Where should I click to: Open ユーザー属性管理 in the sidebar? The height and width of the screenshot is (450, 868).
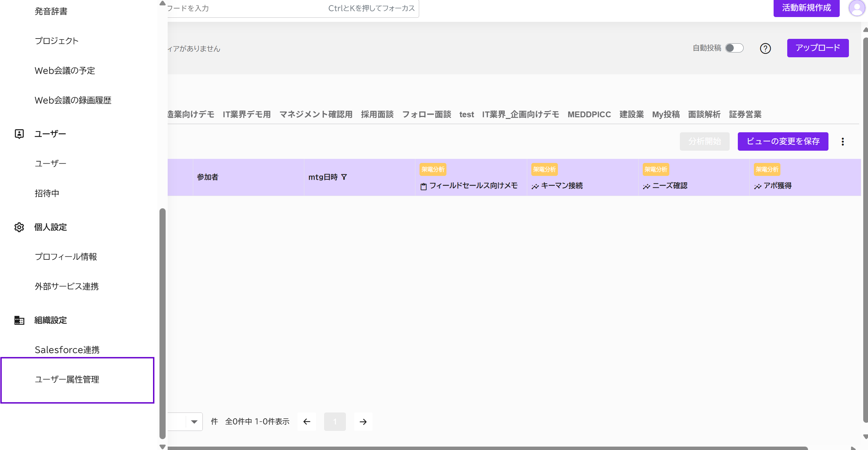(x=67, y=379)
